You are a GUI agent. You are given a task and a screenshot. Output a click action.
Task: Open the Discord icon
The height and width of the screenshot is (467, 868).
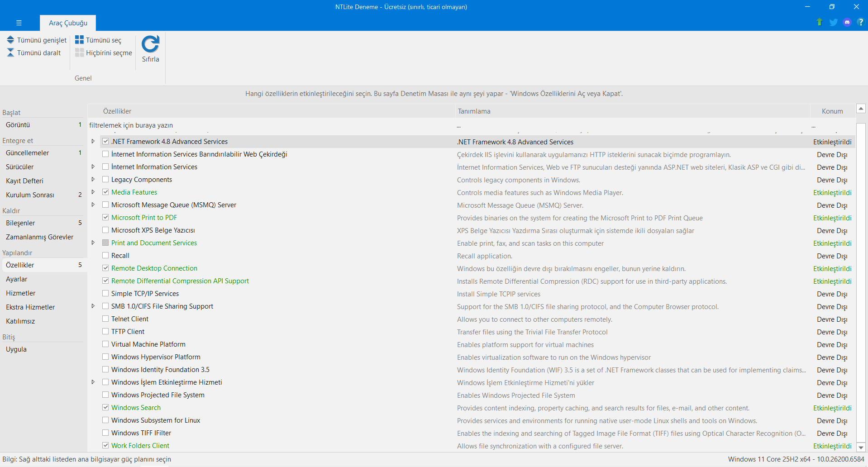847,22
